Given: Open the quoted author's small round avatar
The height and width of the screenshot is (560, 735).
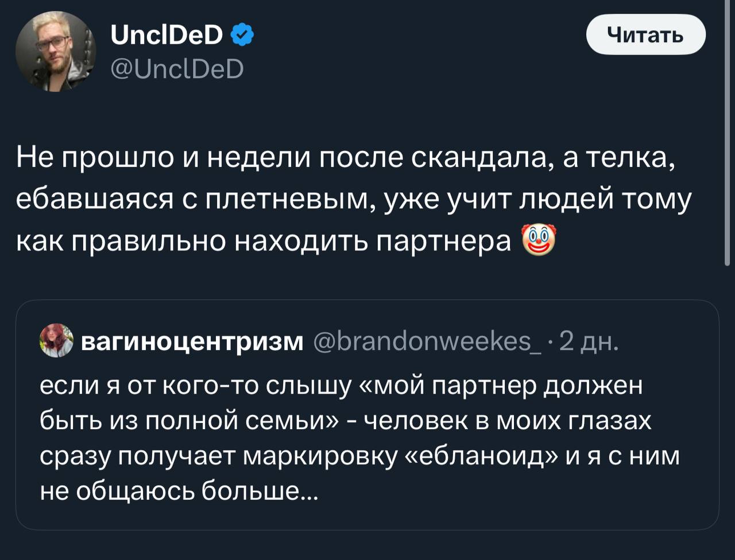Looking at the screenshot, I should click(x=56, y=341).
